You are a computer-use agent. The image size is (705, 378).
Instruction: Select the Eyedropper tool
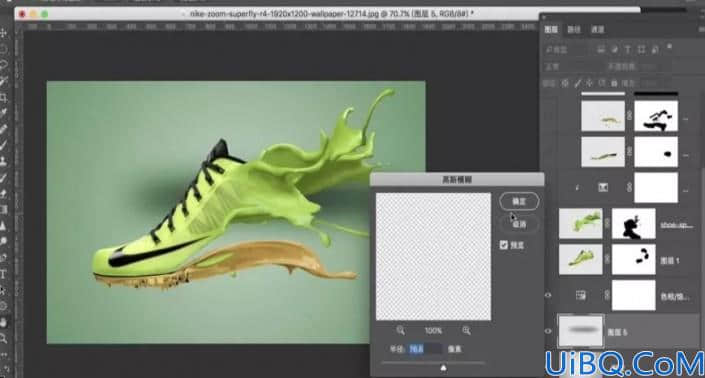[4, 112]
